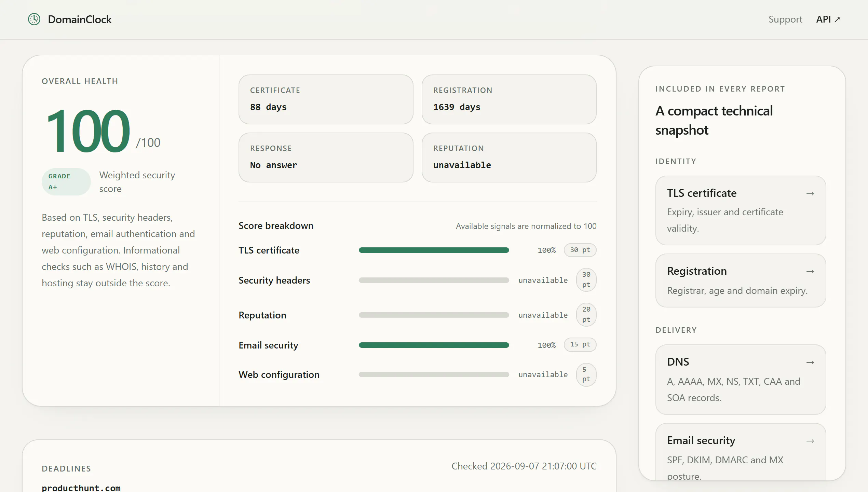Click the "Weighted security score" label
This screenshot has height=492, width=868.
coord(137,182)
